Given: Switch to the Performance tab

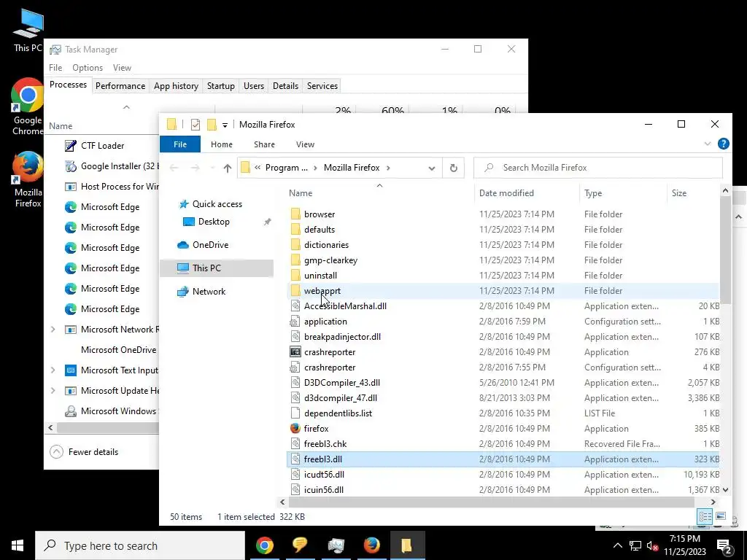Looking at the screenshot, I should point(120,86).
